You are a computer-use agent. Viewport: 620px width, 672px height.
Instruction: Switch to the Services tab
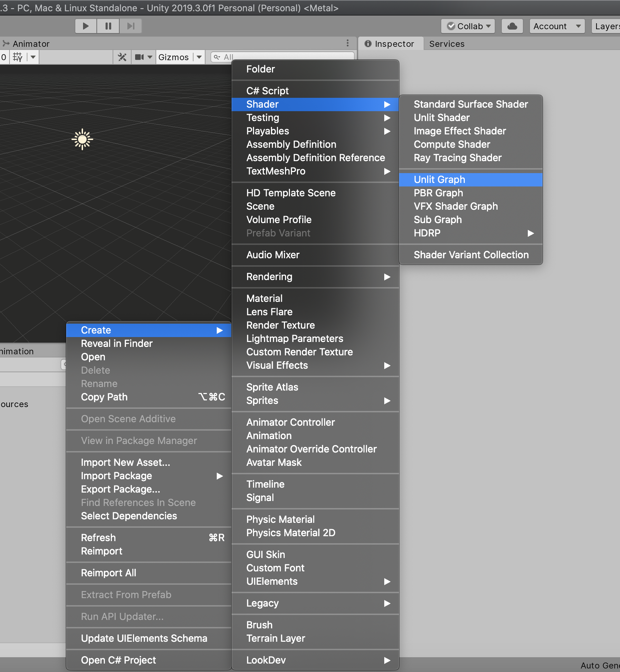pos(447,44)
